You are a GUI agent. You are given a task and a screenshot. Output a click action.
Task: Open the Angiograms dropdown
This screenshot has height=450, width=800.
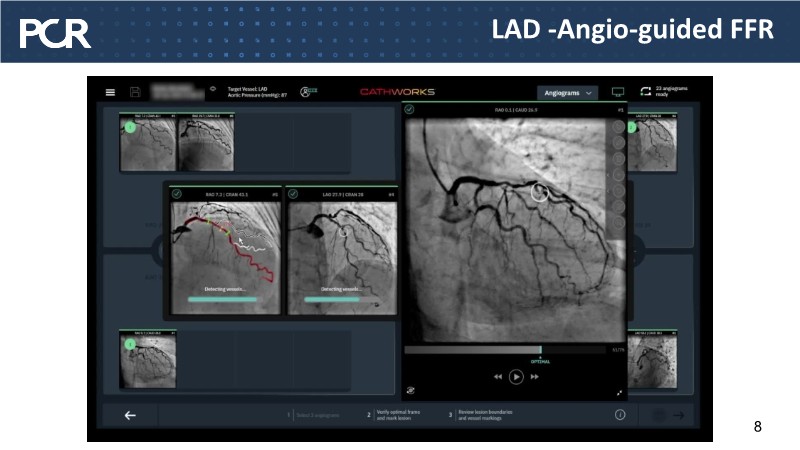tap(566, 92)
